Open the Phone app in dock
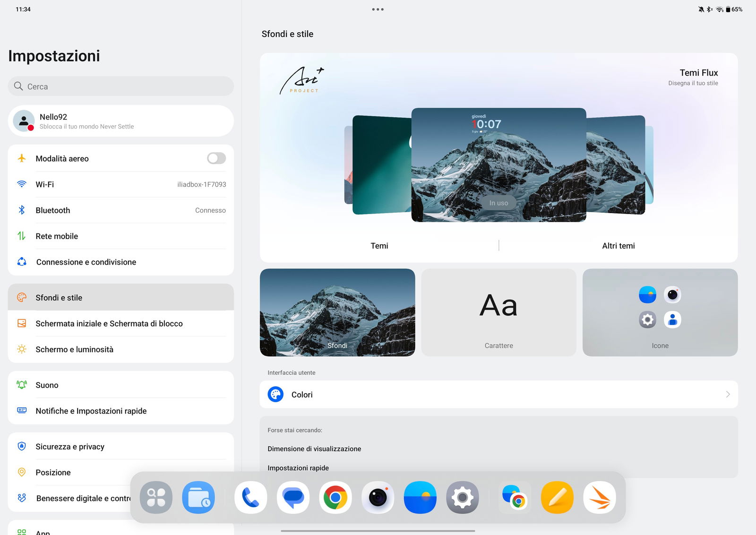This screenshot has height=535, width=756. point(250,498)
